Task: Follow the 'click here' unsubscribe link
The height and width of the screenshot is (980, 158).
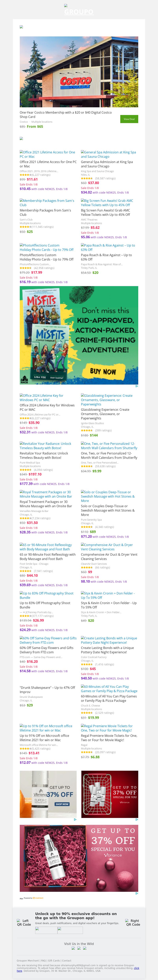Action: click(x=136, y=968)
